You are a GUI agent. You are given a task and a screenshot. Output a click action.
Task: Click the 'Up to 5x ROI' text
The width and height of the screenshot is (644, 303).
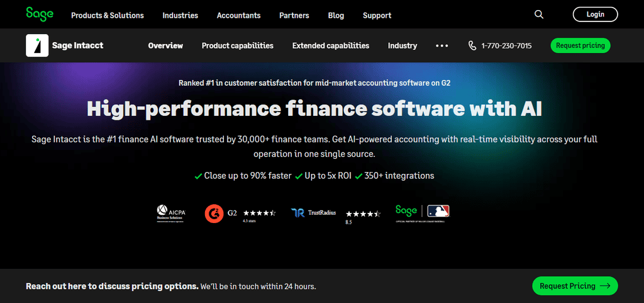coord(328,176)
